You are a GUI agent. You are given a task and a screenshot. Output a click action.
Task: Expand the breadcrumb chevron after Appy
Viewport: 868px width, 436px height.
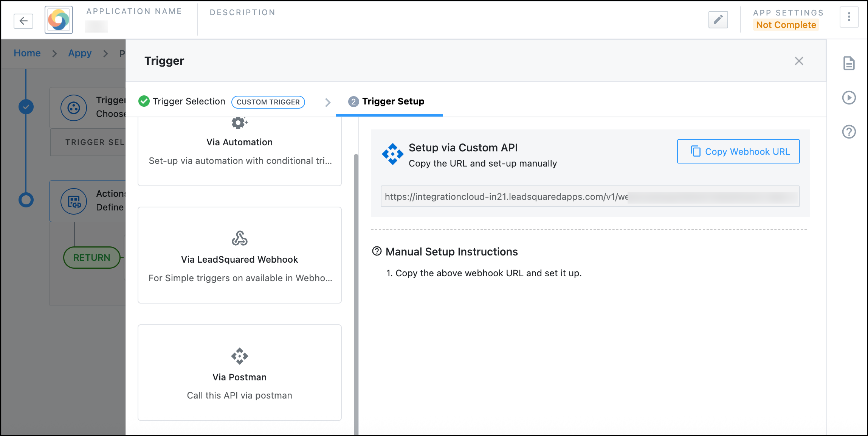105,54
